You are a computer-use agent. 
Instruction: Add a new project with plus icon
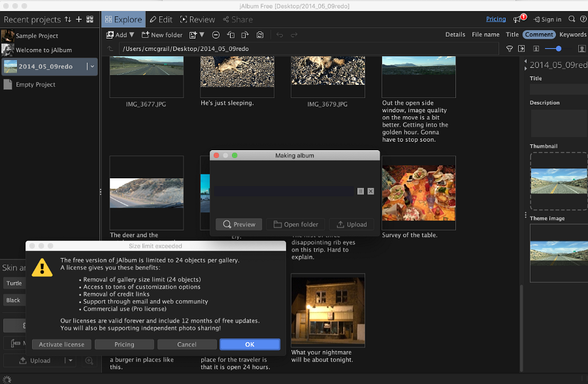coord(79,19)
